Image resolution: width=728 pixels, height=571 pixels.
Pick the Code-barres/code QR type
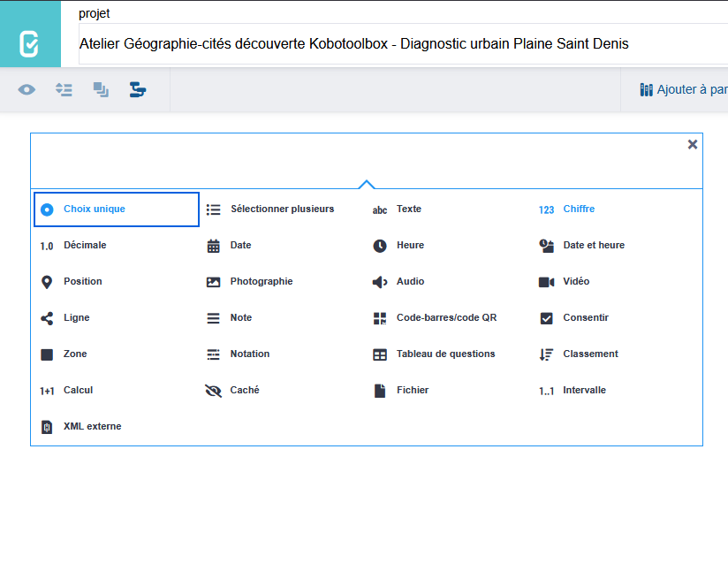(446, 318)
